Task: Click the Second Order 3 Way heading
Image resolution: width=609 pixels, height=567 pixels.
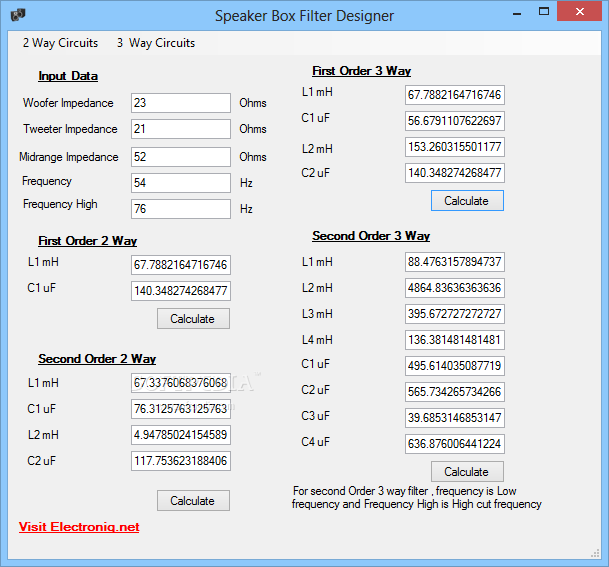Action: [x=371, y=236]
